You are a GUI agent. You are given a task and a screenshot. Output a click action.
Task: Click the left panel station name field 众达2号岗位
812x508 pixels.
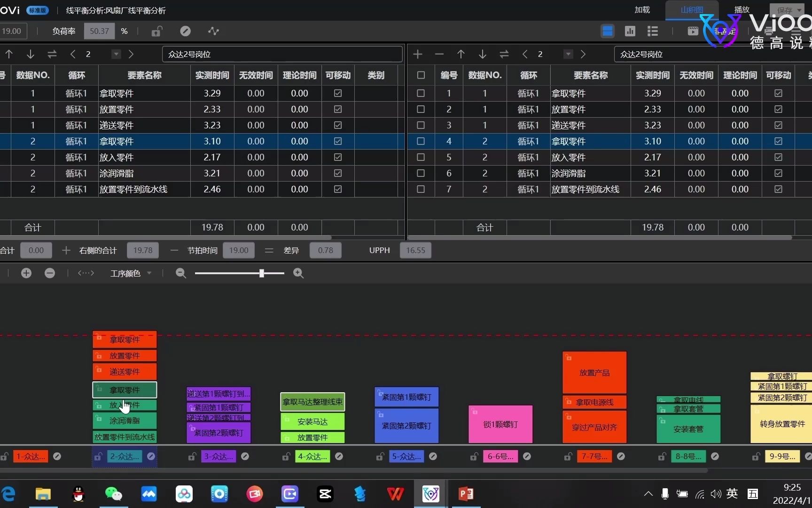[282, 54]
